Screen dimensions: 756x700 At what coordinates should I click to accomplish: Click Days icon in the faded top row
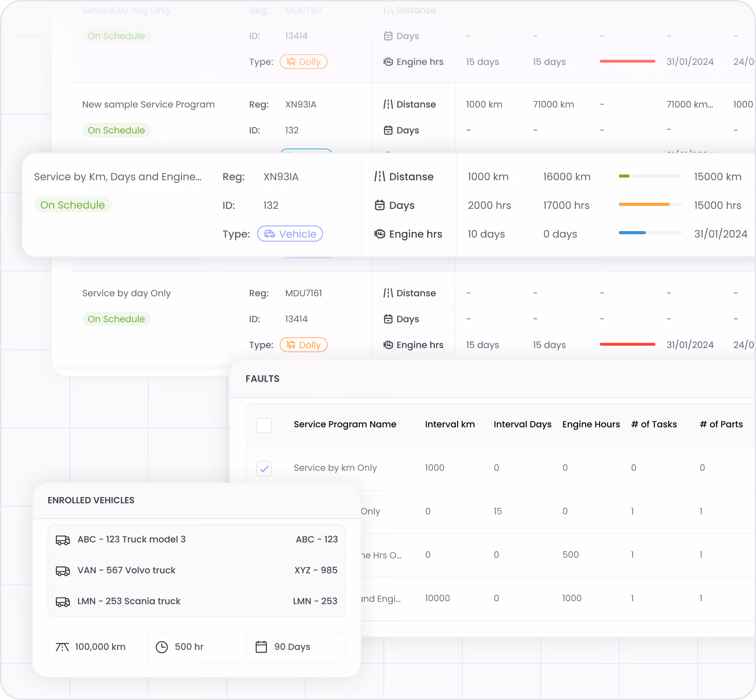tap(388, 36)
